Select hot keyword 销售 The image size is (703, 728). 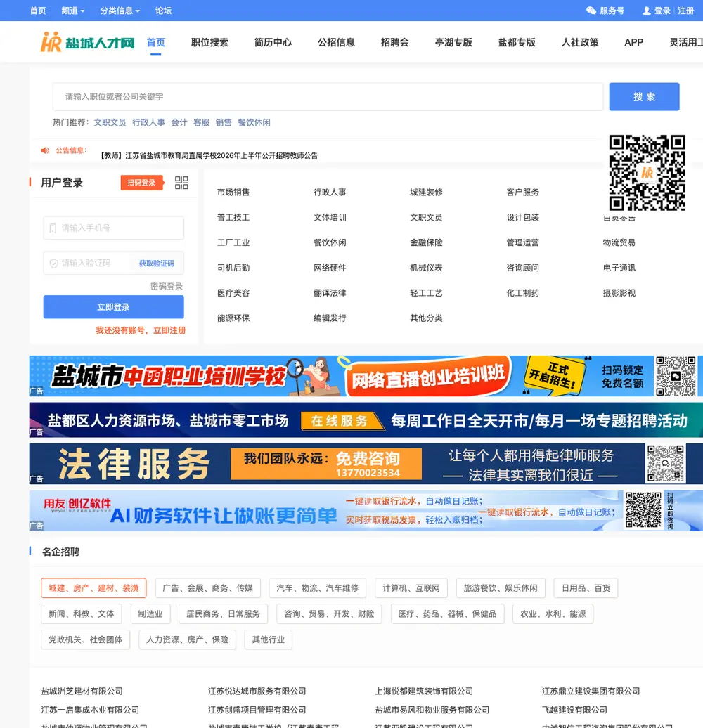tap(224, 122)
